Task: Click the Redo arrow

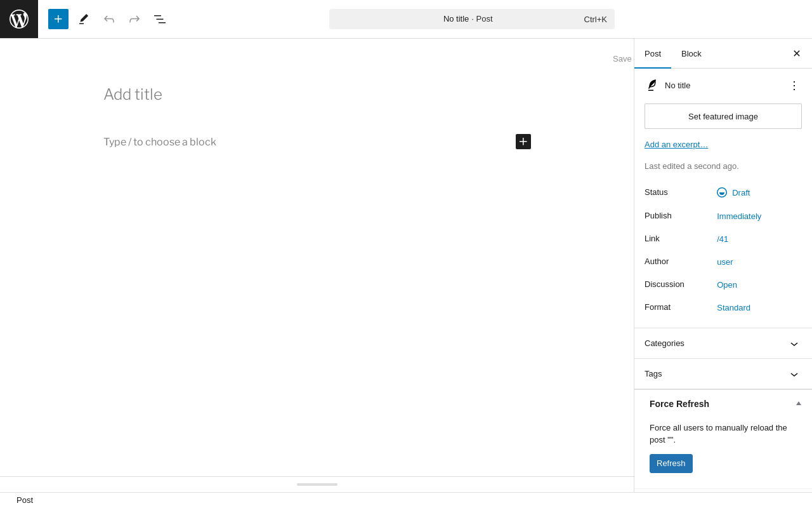Action: point(134,19)
